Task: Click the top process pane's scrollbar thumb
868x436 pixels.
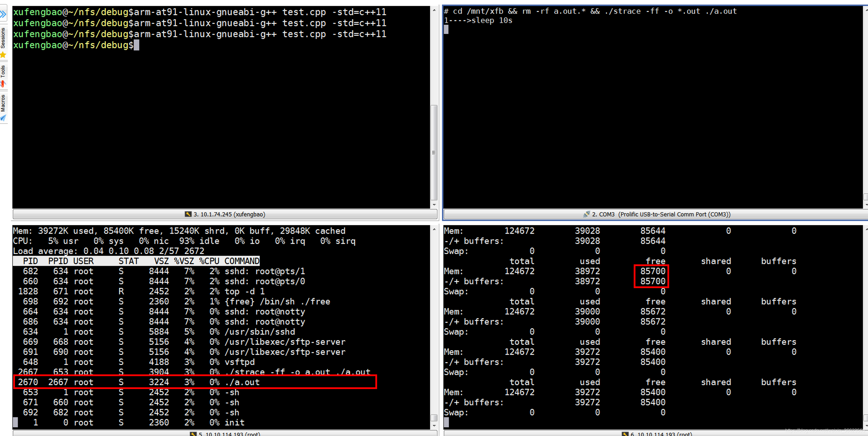Action: coord(434,418)
